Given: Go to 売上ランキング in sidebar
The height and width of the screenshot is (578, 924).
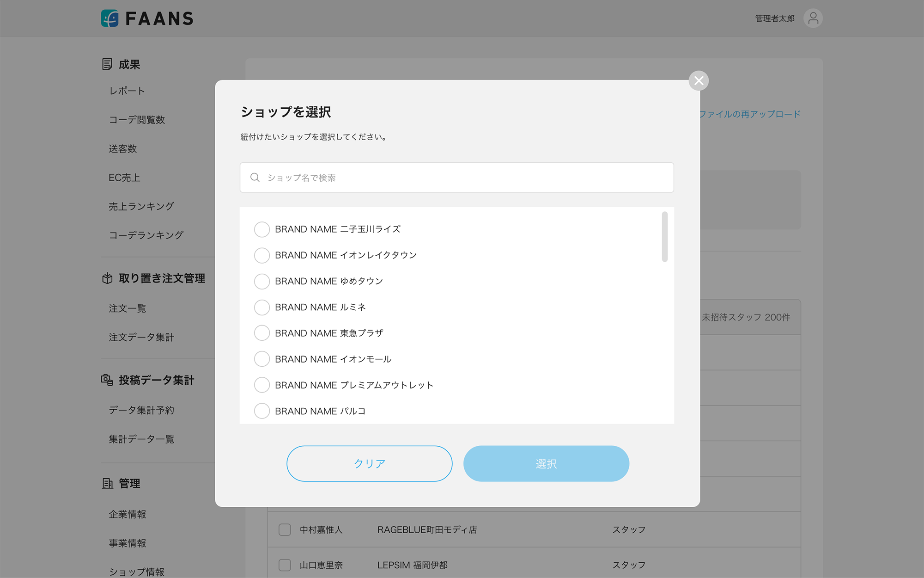Looking at the screenshot, I should point(141,207).
